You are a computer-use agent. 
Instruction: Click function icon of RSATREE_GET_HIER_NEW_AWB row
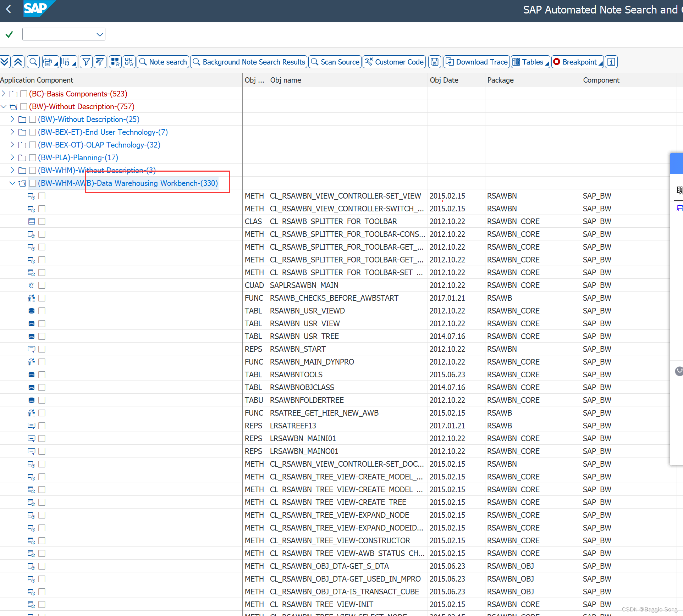32,413
